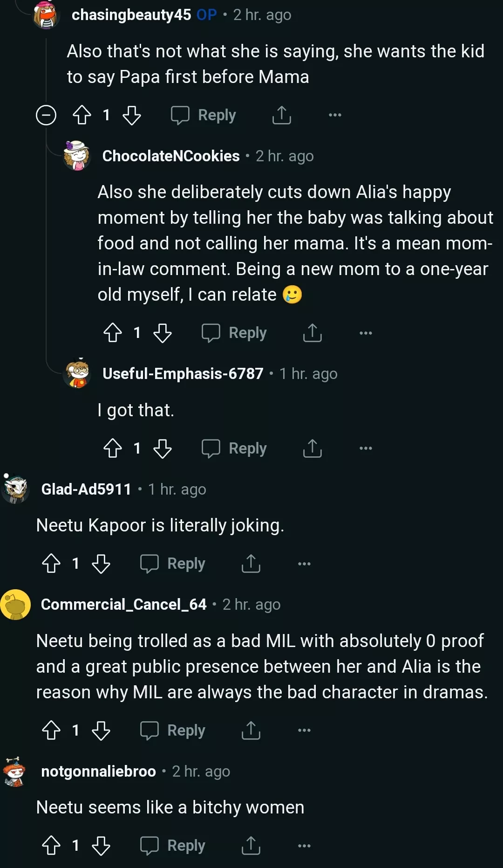
Task: Open overflow menu on Glad-Ad5911's comment
Action: 304,564
